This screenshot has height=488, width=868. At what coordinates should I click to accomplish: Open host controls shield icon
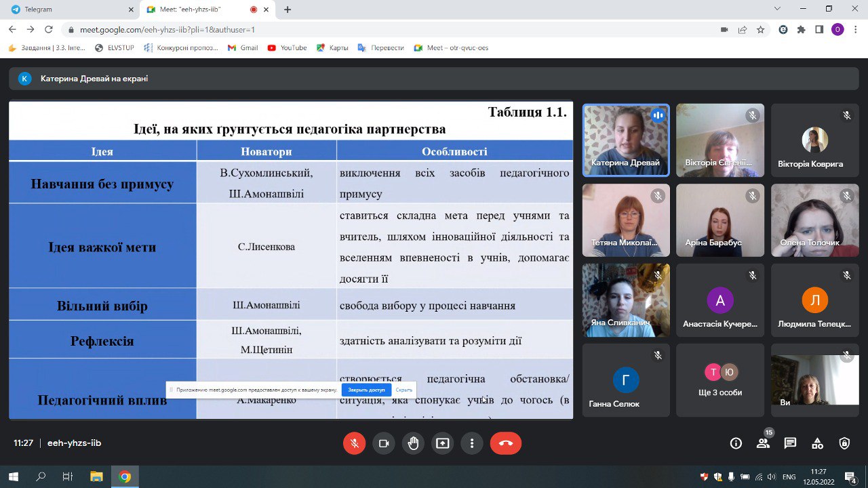point(844,443)
